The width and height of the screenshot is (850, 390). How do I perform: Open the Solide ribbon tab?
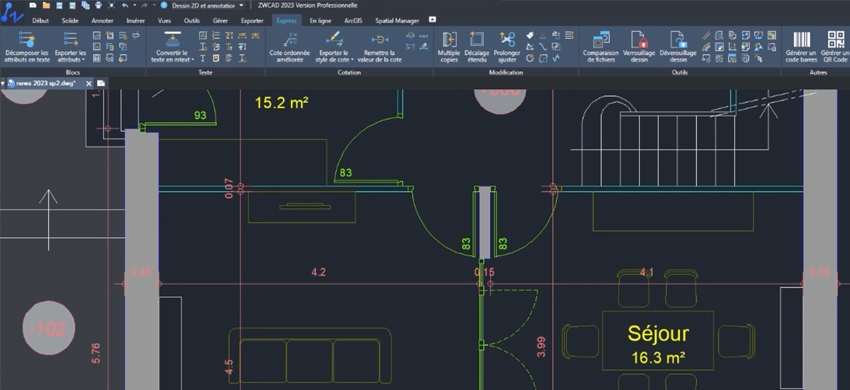coord(70,21)
